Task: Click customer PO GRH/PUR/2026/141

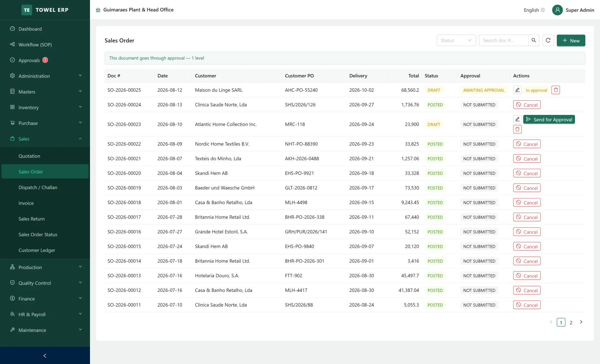Action: click(306, 232)
